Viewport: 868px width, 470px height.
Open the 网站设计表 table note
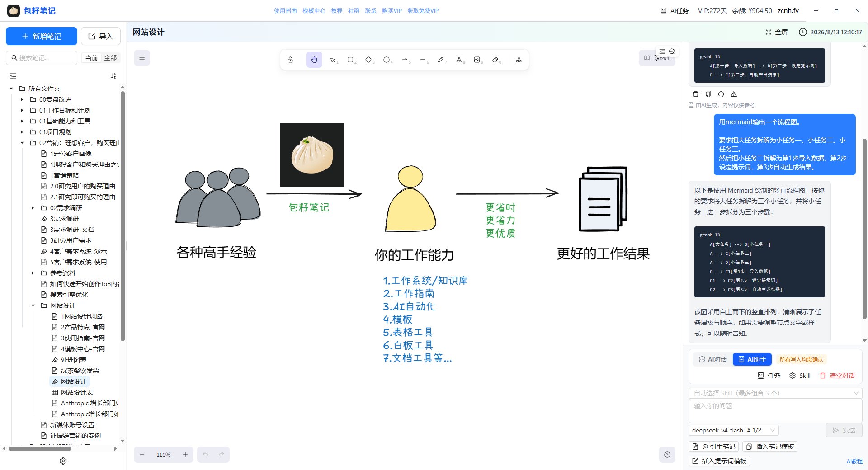click(x=77, y=392)
